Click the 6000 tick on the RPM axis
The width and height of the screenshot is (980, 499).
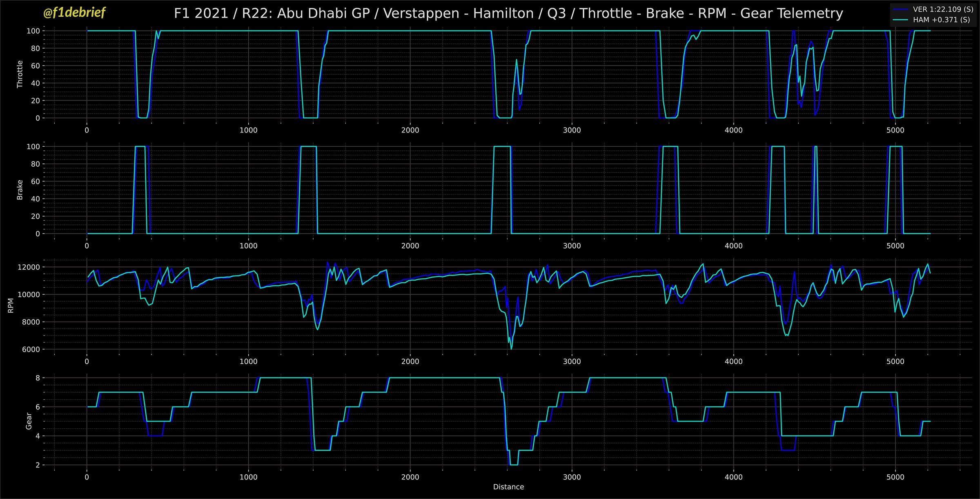click(31, 349)
